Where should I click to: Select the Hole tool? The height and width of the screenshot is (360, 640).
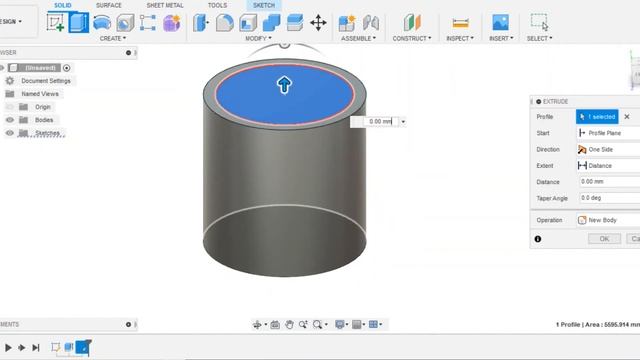click(125, 22)
